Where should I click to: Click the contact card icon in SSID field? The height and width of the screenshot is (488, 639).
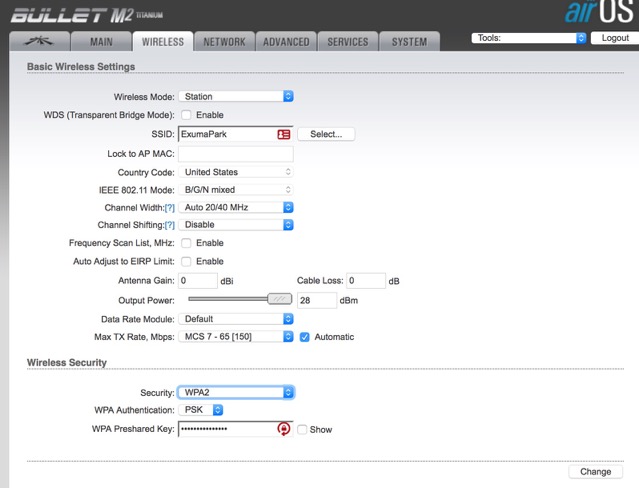284,133
